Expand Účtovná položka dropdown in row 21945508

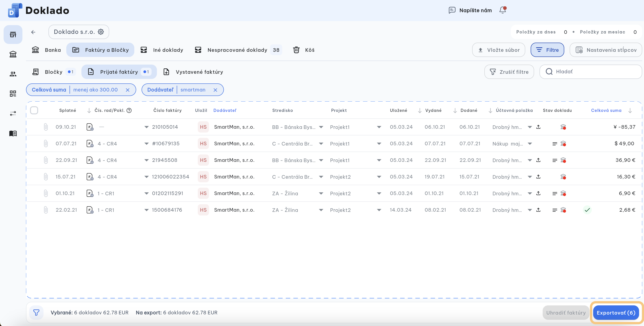click(x=530, y=160)
